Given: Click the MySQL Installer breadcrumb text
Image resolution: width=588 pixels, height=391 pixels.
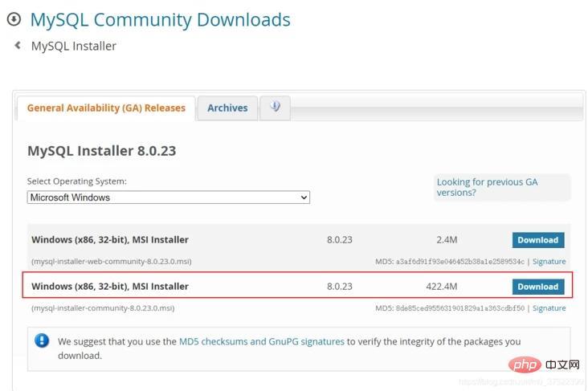Looking at the screenshot, I should (74, 46).
